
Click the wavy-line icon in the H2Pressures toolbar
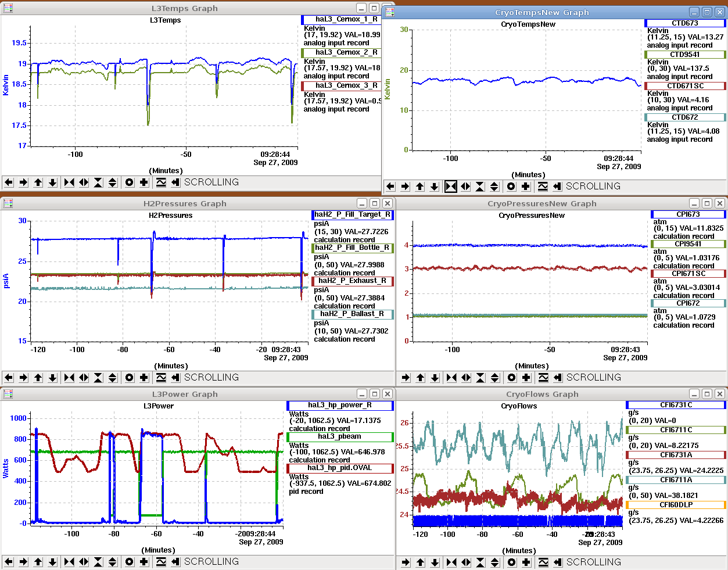(161, 378)
